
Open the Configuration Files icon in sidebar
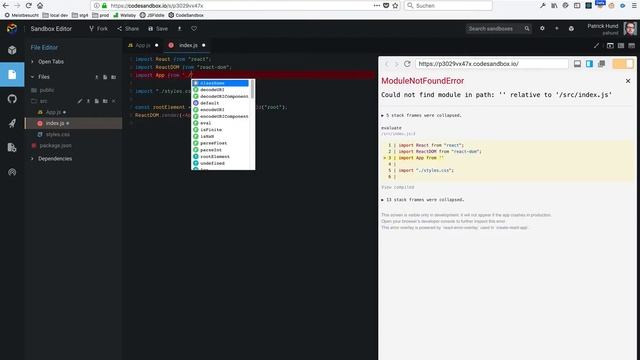pyautogui.click(x=12, y=147)
